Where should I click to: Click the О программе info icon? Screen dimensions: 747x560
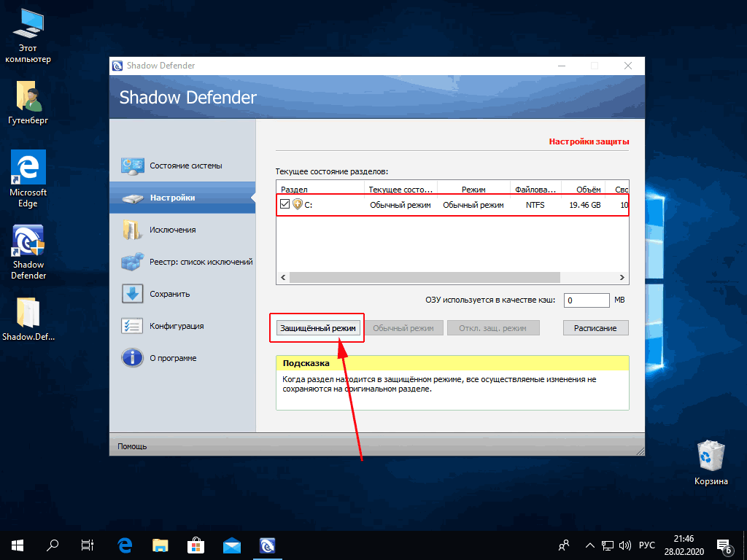(x=133, y=358)
